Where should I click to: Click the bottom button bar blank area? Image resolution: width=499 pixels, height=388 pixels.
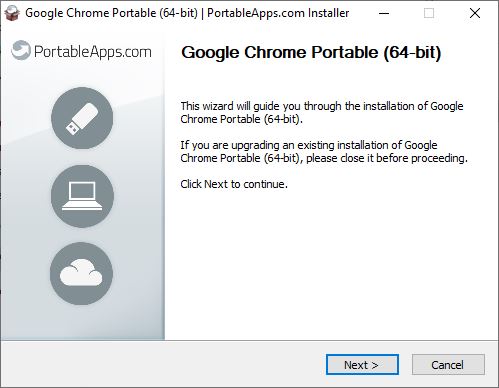pyautogui.click(x=162, y=364)
